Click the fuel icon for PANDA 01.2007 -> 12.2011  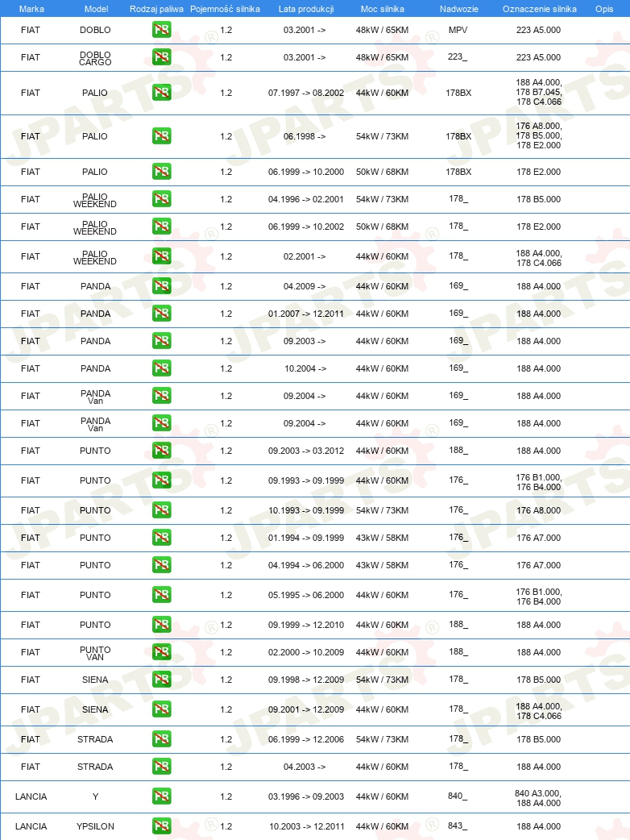(x=161, y=314)
